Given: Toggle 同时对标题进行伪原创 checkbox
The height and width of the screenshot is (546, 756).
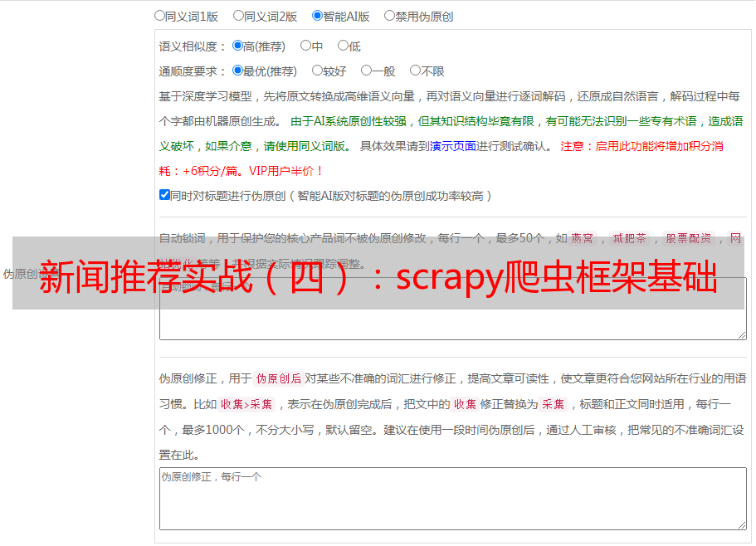Looking at the screenshot, I should tap(164, 195).
